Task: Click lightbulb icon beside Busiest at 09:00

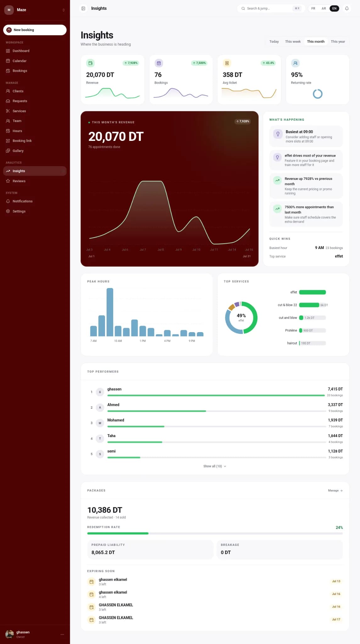Action: [x=278, y=134]
